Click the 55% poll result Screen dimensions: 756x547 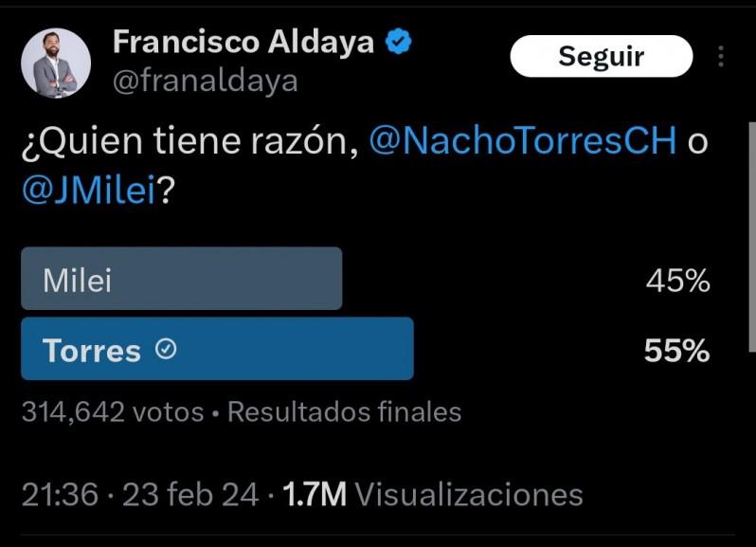(x=676, y=351)
